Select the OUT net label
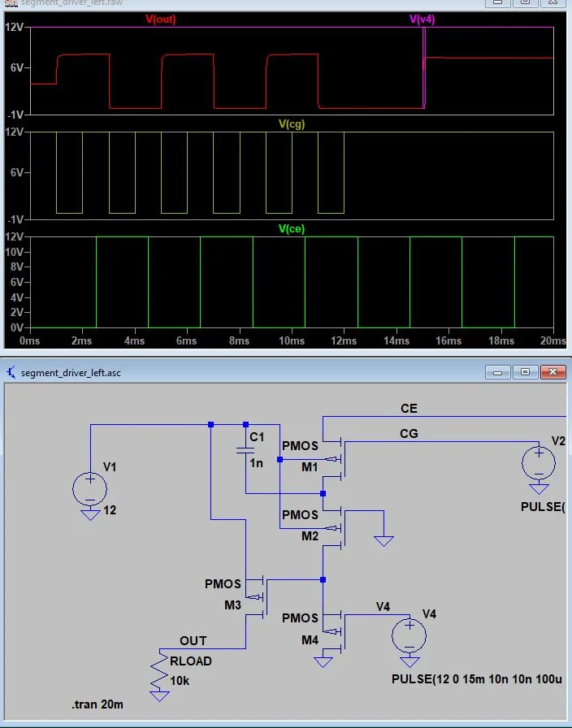Image resolution: width=572 pixels, height=728 pixels. (x=193, y=641)
